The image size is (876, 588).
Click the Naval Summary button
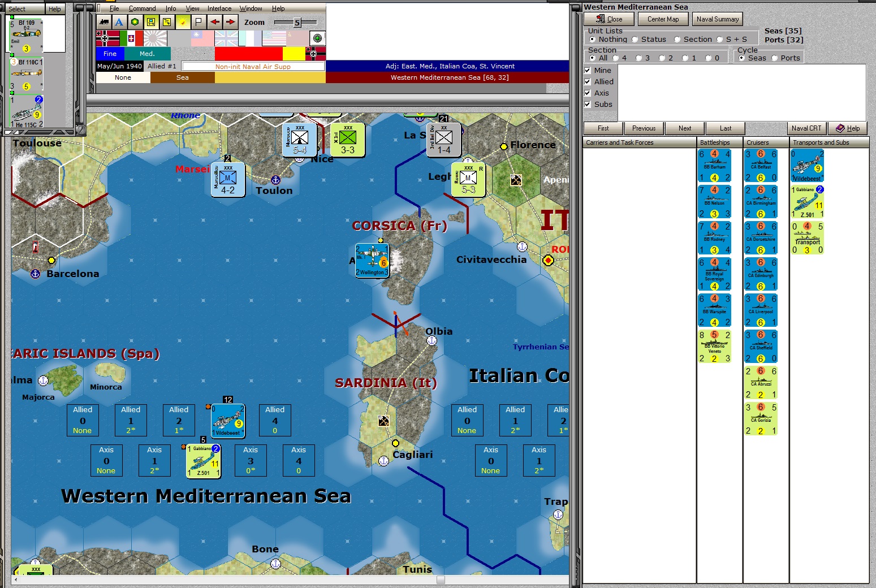tap(718, 19)
